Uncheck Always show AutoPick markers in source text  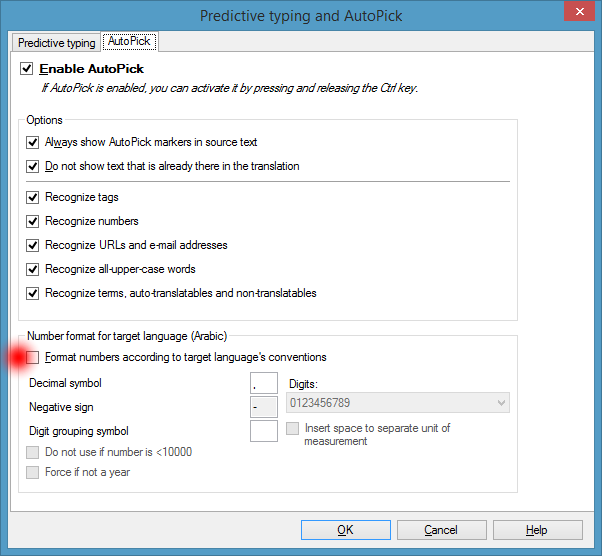click(x=33, y=142)
